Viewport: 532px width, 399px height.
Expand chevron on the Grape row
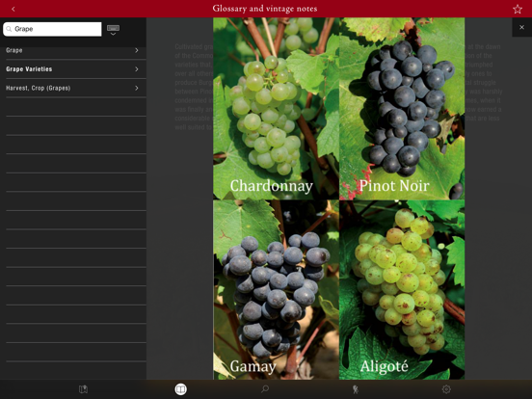[x=137, y=50]
